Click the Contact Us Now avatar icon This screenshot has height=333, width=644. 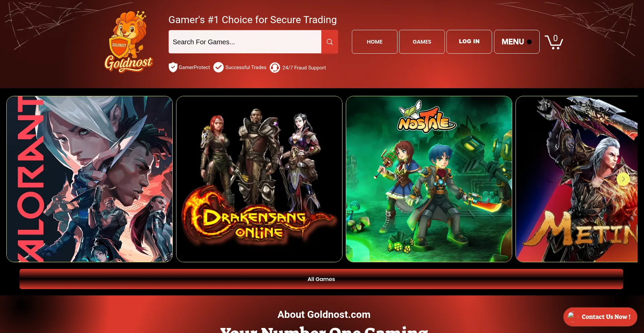572,317
